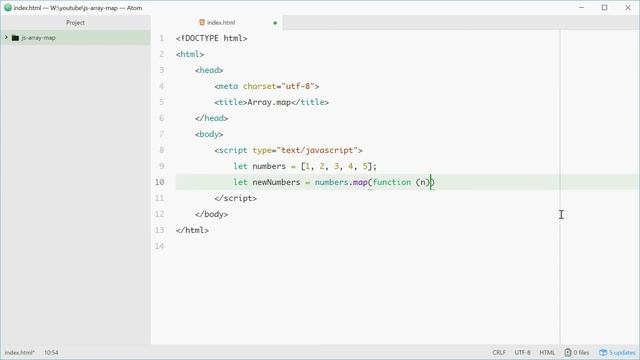This screenshot has height=360, width=640.
Task: Click script type text/javascript line
Action: click(288, 150)
